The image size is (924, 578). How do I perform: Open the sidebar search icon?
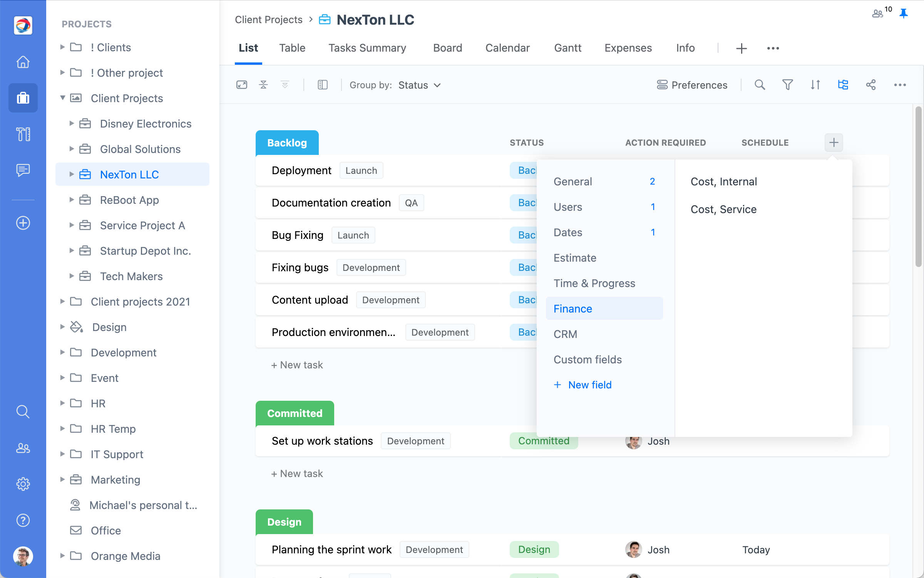point(23,412)
